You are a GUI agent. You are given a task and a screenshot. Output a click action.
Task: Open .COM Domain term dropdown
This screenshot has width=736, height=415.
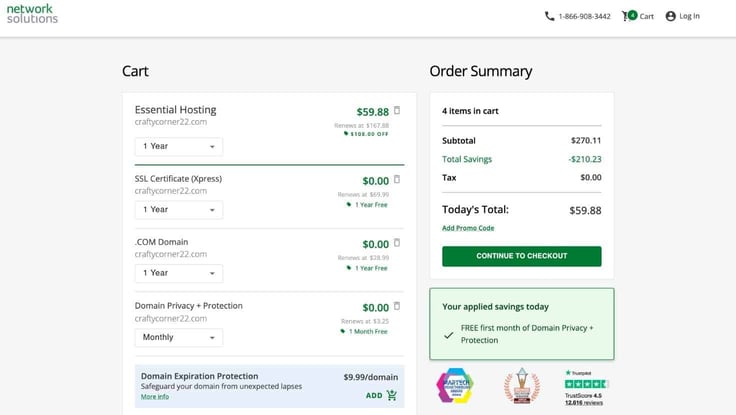pyautogui.click(x=179, y=273)
